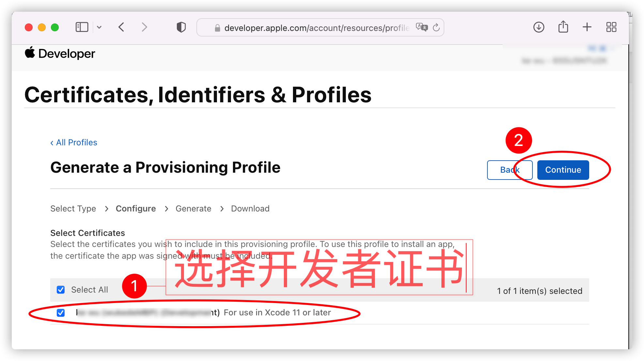Reload the page with the refresh icon
The height and width of the screenshot is (361, 644).
[437, 28]
